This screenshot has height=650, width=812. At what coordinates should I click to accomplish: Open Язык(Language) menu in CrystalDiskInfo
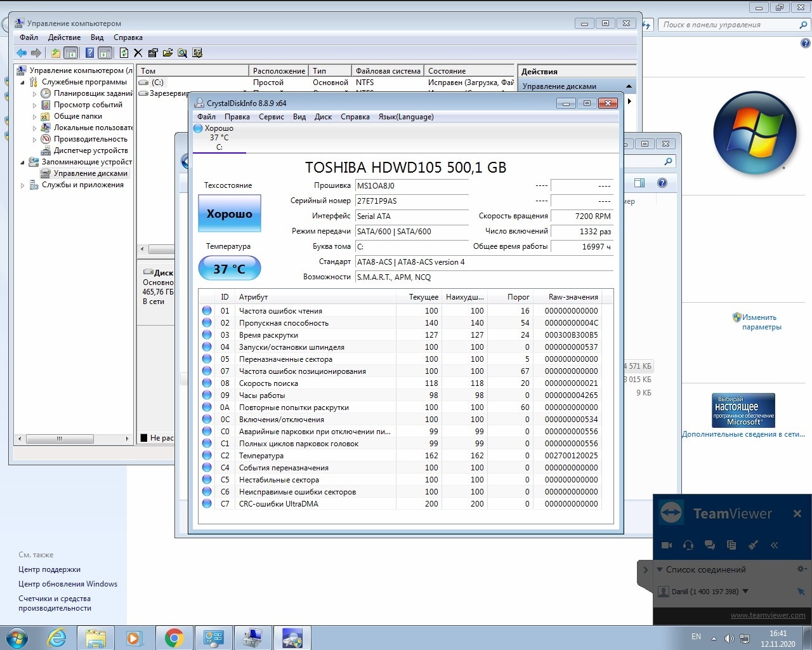[406, 117]
